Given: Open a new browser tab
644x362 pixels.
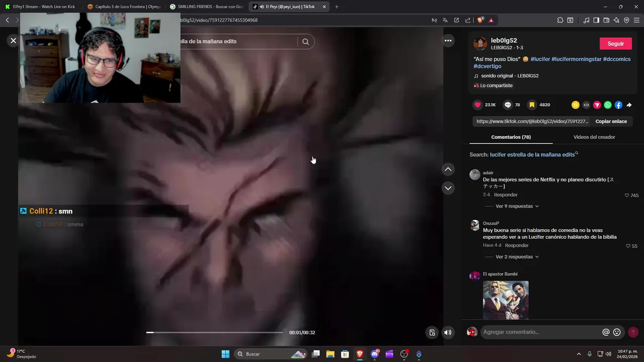Looking at the screenshot, I should click(x=337, y=7).
